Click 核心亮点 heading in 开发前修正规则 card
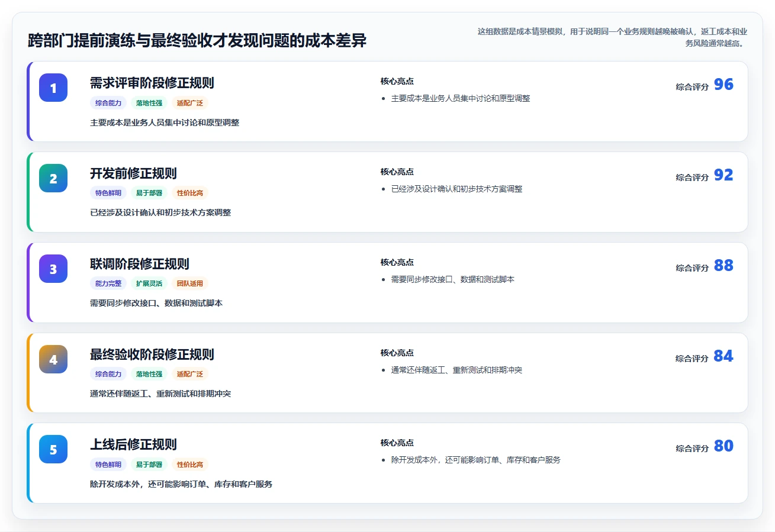This screenshot has width=775, height=532. click(397, 172)
